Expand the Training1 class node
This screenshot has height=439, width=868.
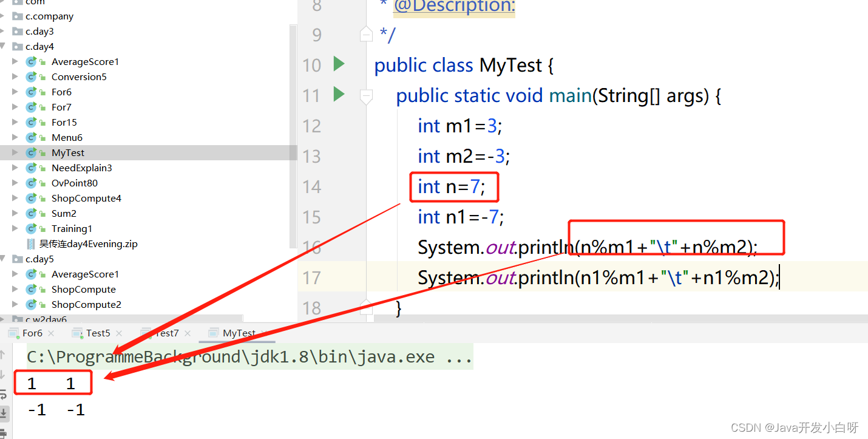15,229
